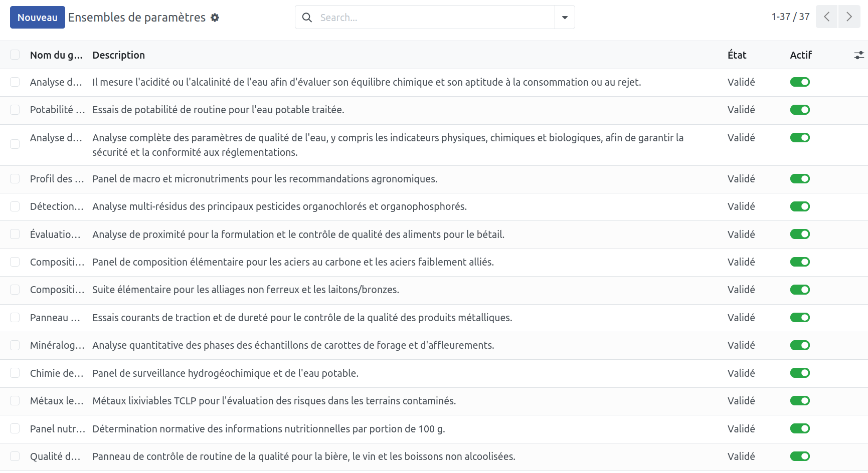This screenshot has height=473, width=868.
Task: Open the Métaux le… record
Action: tap(57, 401)
